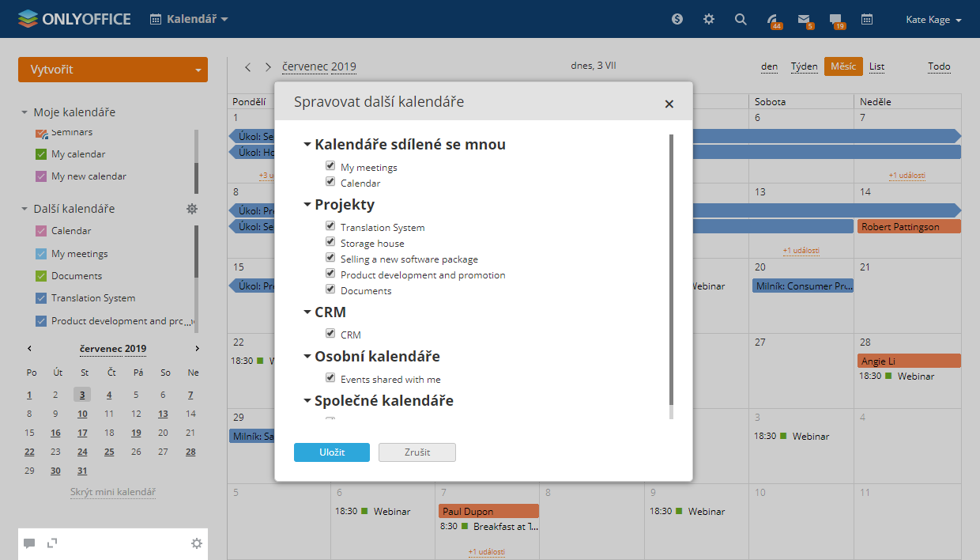The width and height of the screenshot is (980, 560).
Task: Click the gear next to Další kalendáře
Action: tap(192, 209)
